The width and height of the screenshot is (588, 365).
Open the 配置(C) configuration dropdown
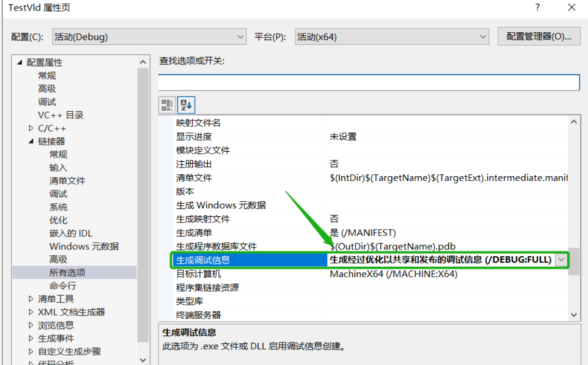[x=240, y=36]
